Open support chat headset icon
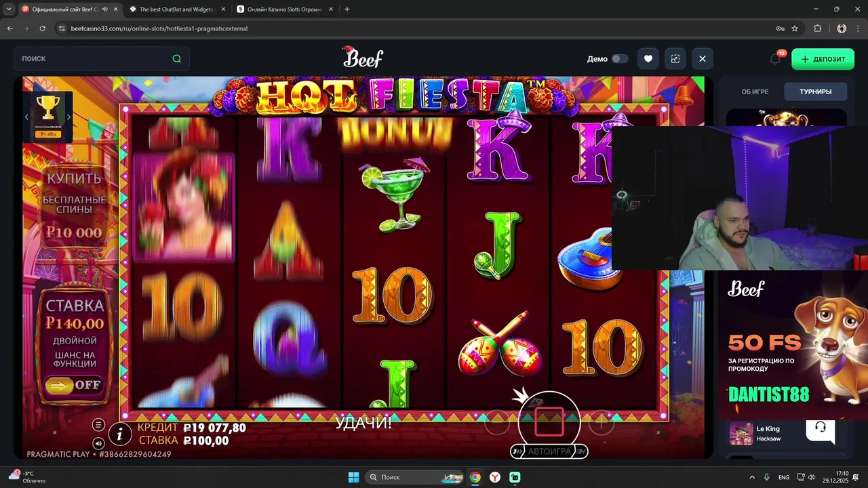 (x=821, y=428)
